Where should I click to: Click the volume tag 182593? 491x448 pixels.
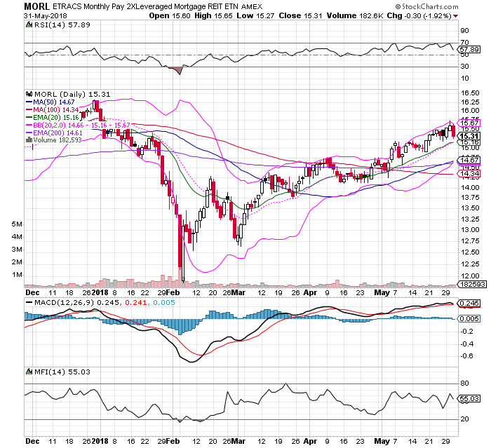pyautogui.click(x=472, y=284)
